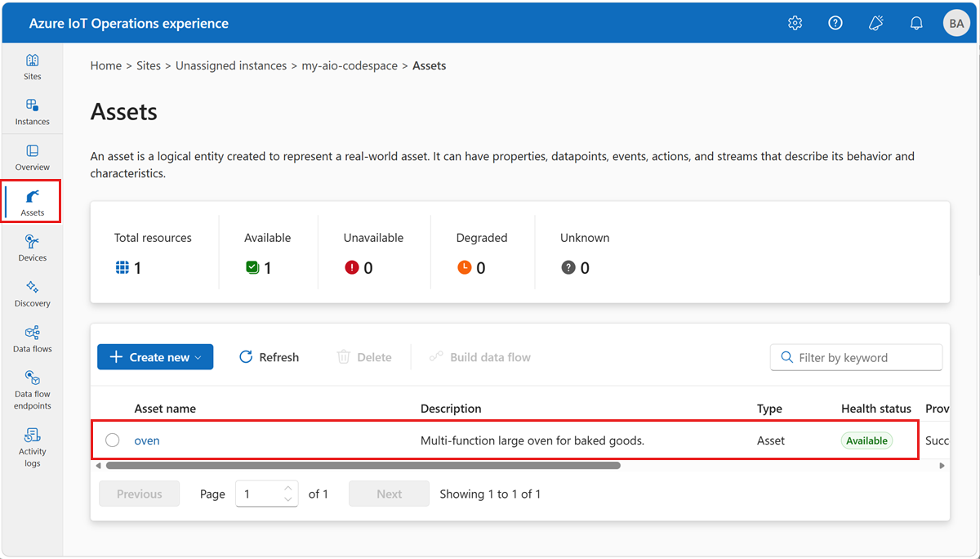The width and height of the screenshot is (980, 559).
Task: Click the my-aio-codespace breadcrumb
Action: (x=350, y=65)
